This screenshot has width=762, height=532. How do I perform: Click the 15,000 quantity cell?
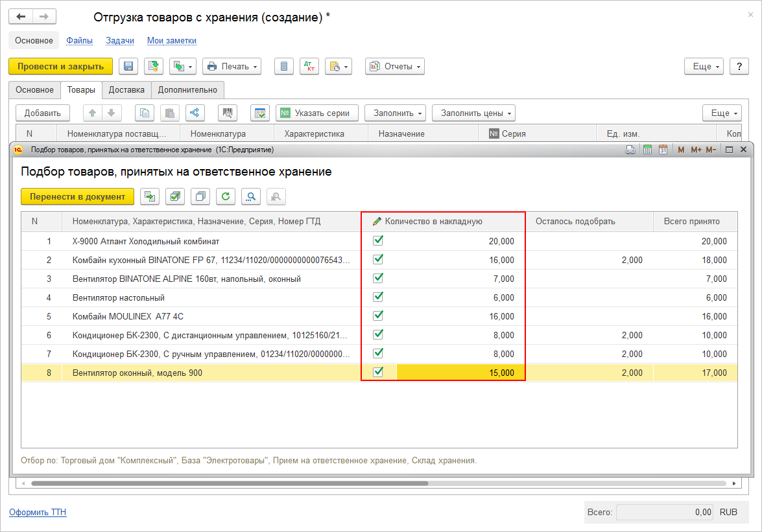coord(460,373)
